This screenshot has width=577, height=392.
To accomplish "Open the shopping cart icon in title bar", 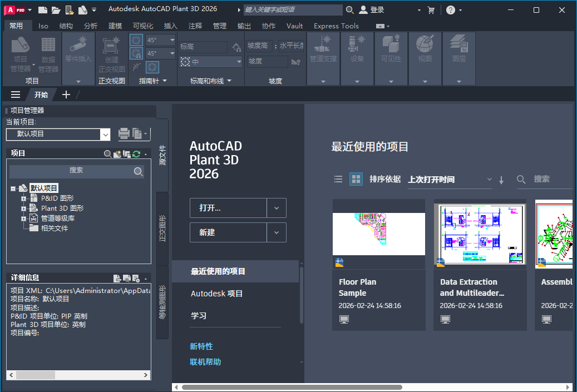I will [x=431, y=10].
